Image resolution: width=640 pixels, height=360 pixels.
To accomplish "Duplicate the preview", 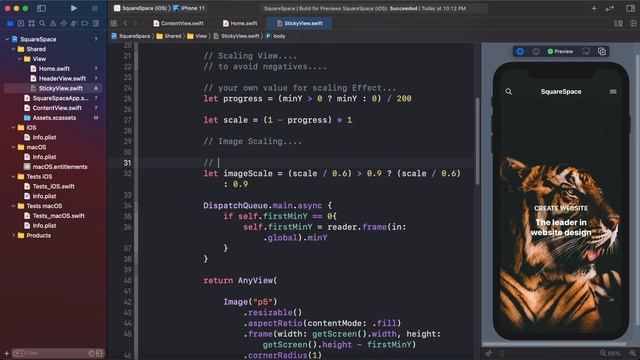I will [x=602, y=51].
